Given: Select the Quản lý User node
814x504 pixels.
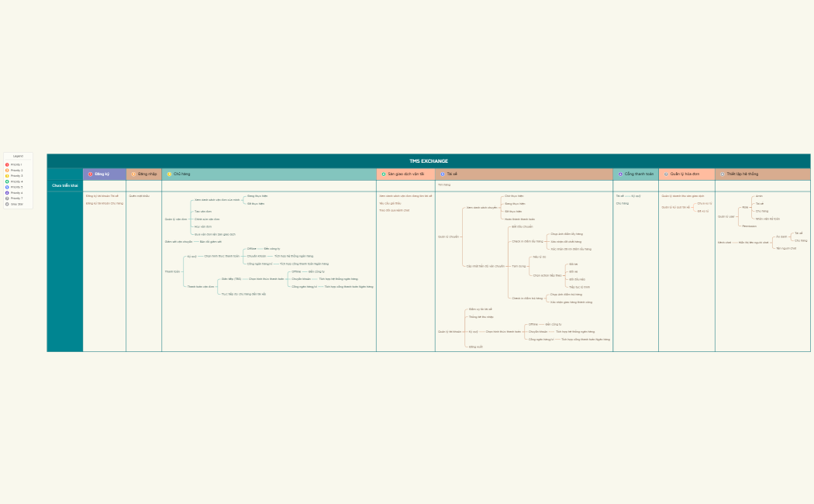Looking at the screenshot, I should point(726,216).
